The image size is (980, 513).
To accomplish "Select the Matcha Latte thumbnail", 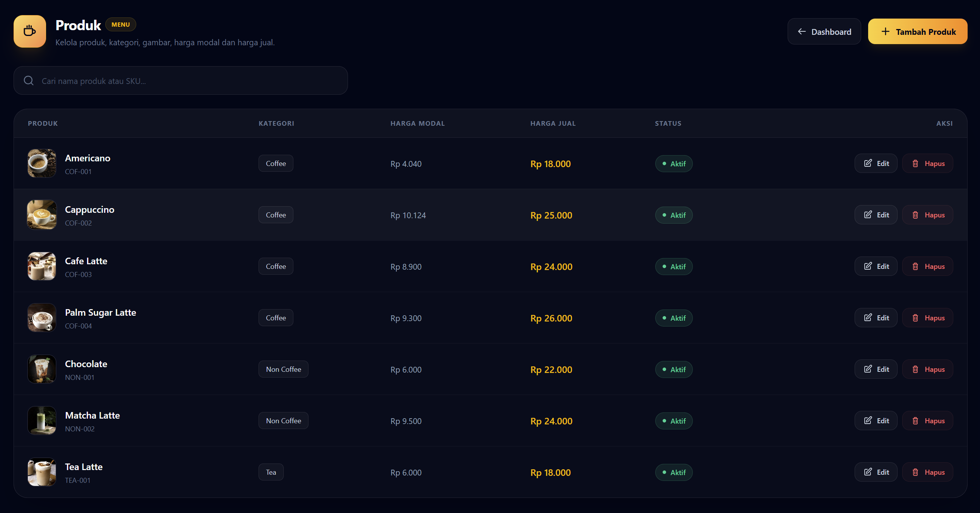I will [42, 421].
